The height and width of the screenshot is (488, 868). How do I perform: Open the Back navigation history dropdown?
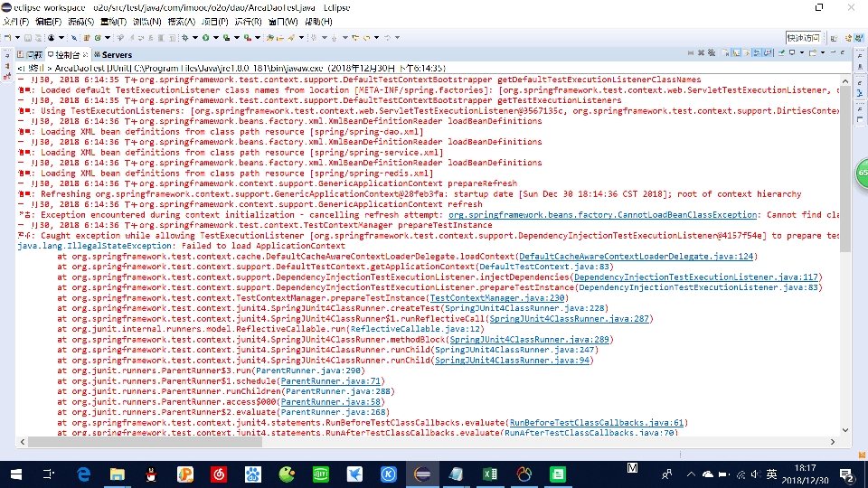point(376,38)
